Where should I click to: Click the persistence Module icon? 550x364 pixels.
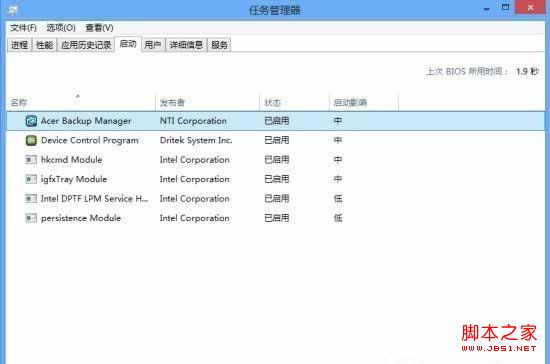pyautogui.click(x=31, y=218)
